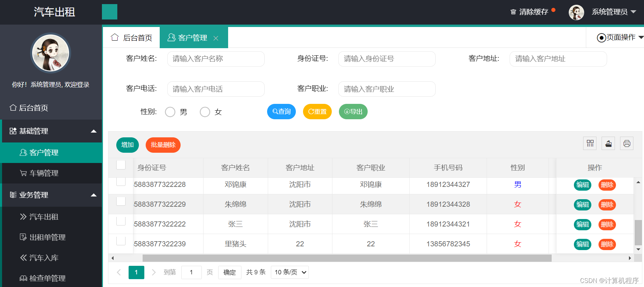Click 删除 for the 朱绵绵 row
Viewport: 644px width, 287px height.
click(607, 205)
